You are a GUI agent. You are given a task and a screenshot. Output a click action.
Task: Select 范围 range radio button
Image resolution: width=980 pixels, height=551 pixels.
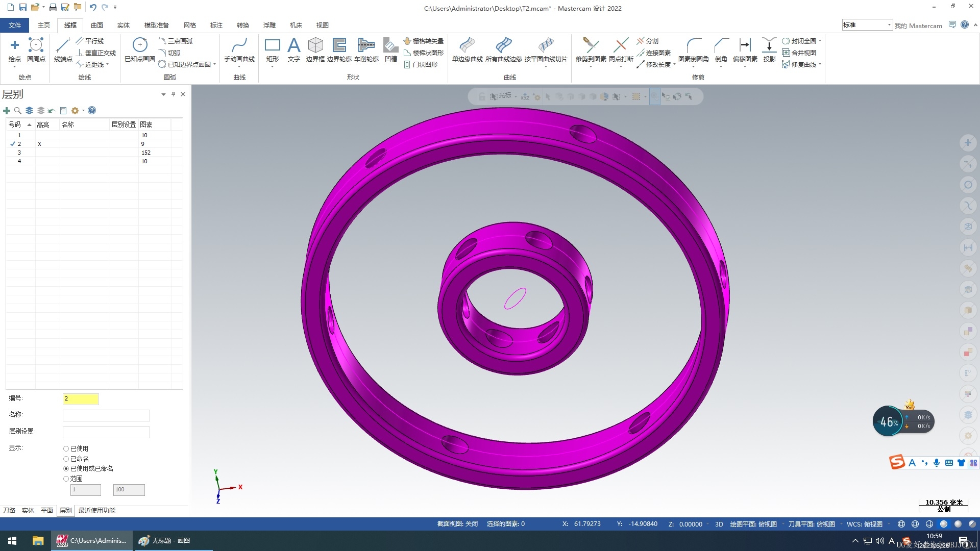pos(66,479)
